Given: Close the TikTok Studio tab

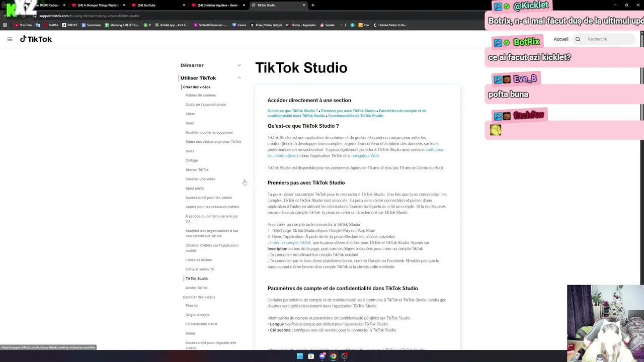Looking at the screenshot, I should [x=304, y=5].
